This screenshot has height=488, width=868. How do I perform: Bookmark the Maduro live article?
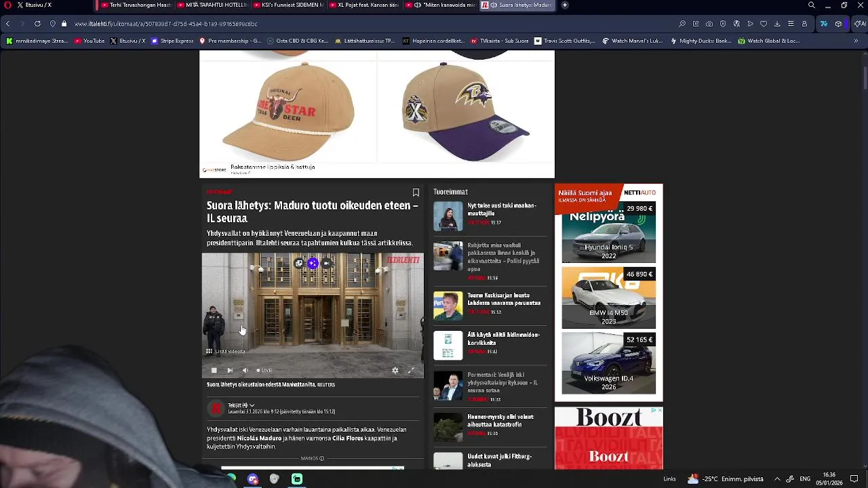pyautogui.click(x=416, y=192)
